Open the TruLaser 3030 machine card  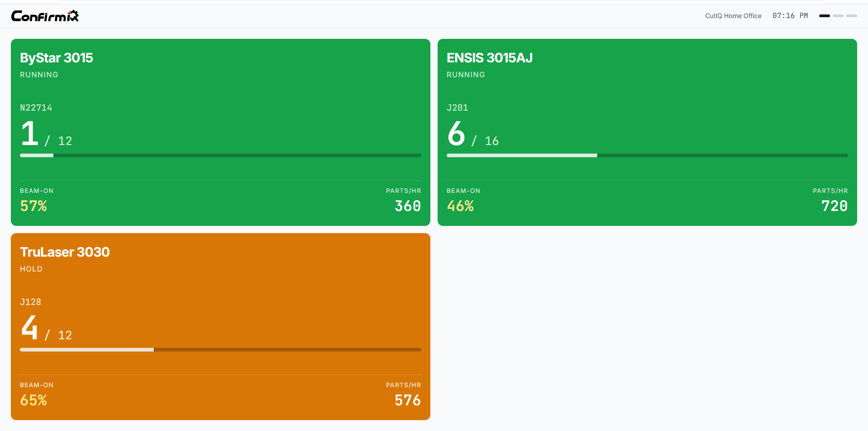pyautogui.click(x=221, y=327)
